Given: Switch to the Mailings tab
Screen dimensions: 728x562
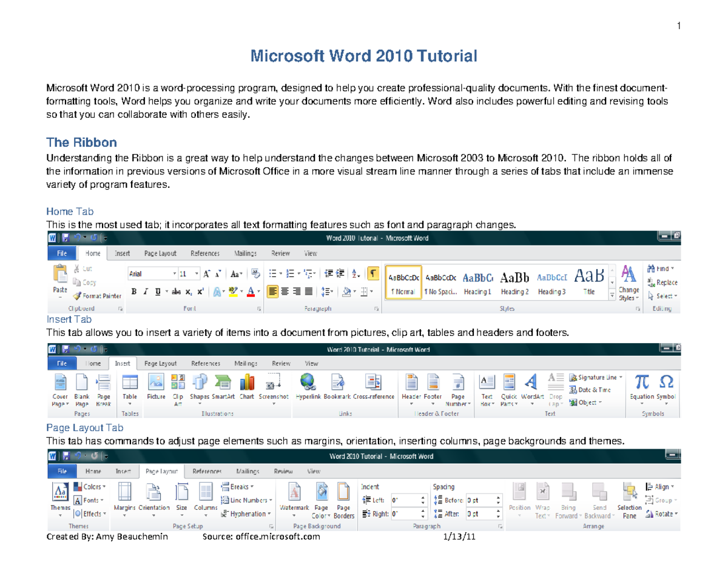Looking at the screenshot, I should (245, 253).
